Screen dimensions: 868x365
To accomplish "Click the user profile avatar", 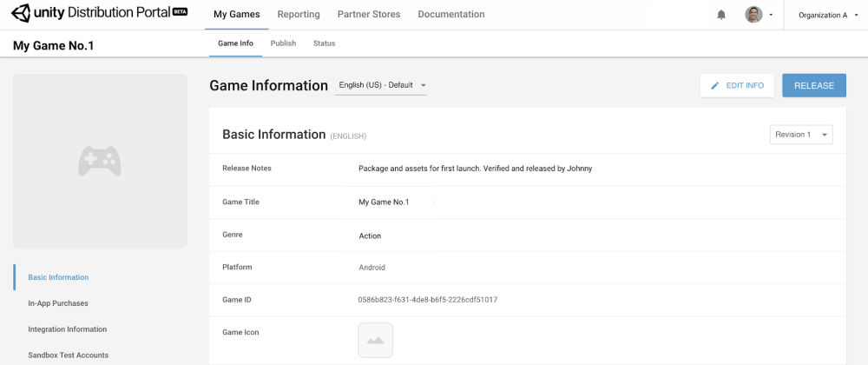I will (753, 15).
